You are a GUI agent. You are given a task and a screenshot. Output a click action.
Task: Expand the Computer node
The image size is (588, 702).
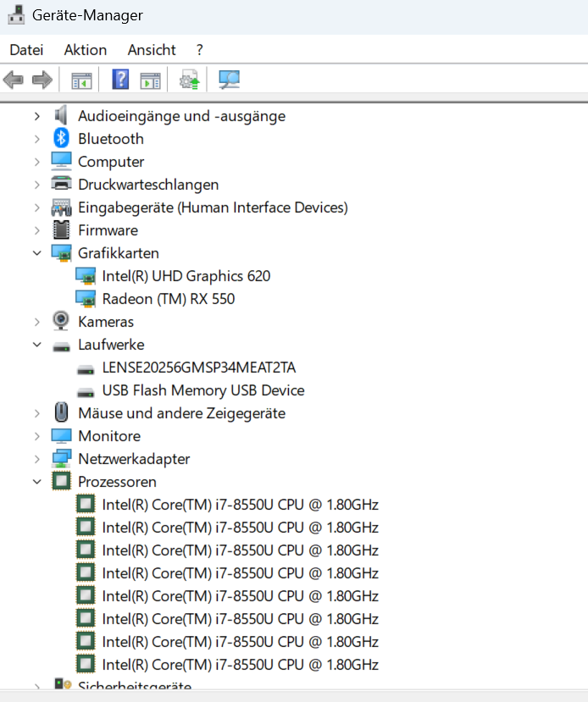click(37, 162)
